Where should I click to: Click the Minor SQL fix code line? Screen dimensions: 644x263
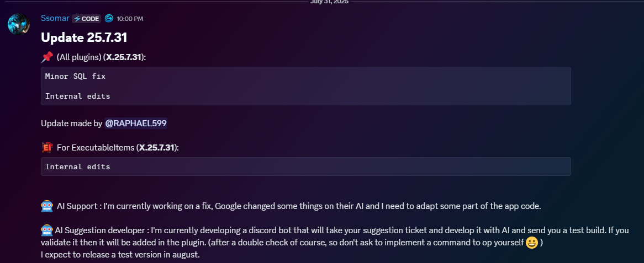[75, 76]
